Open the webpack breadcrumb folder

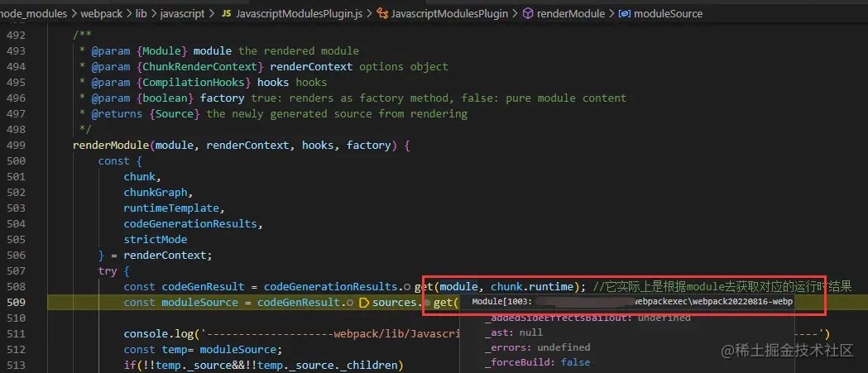click(x=102, y=13)
